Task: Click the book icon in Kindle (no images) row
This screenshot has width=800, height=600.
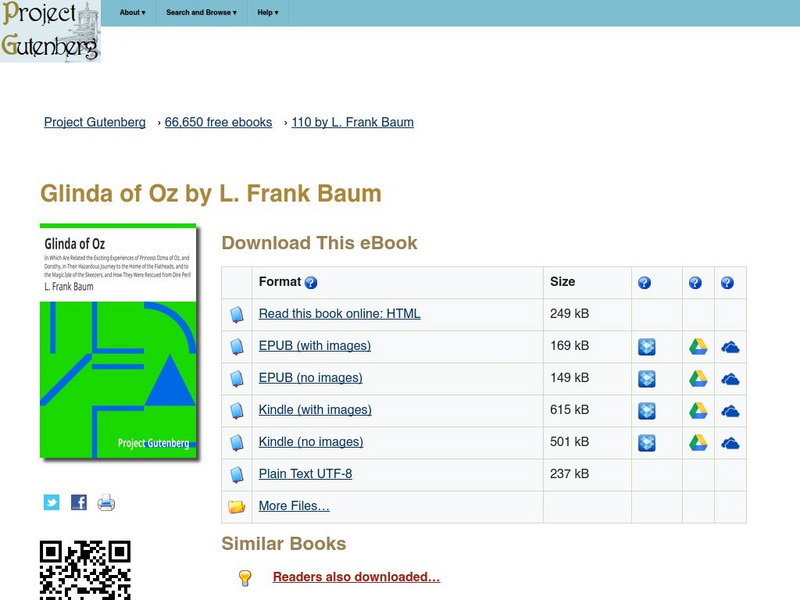Action: (237, 443)
